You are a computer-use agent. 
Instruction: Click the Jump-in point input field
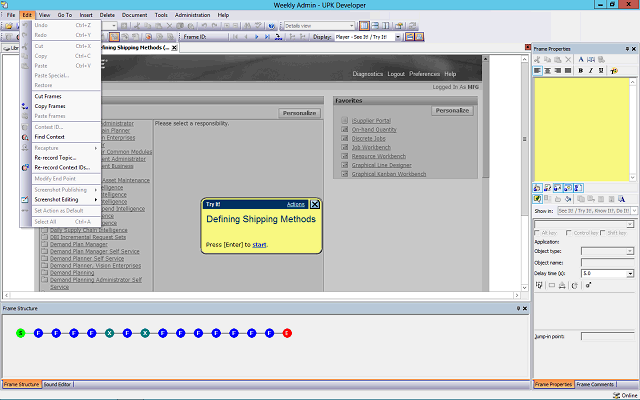point(608,336)
